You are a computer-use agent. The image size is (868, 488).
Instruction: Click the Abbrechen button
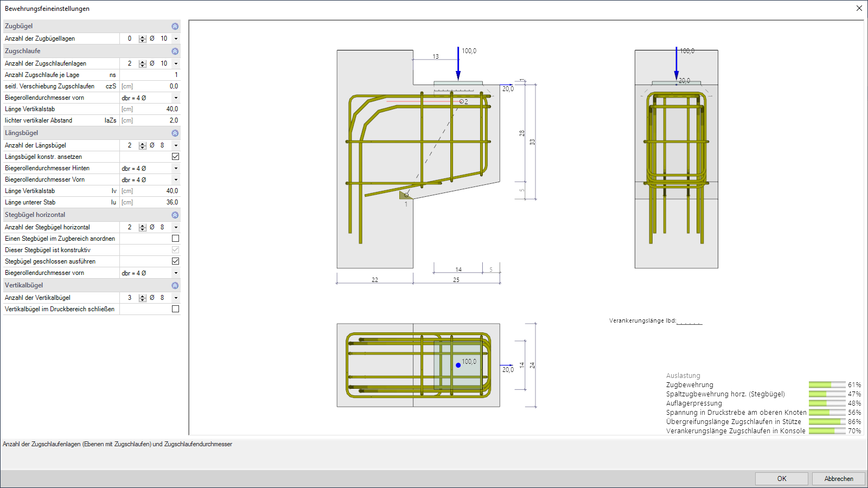coord(839,479)
